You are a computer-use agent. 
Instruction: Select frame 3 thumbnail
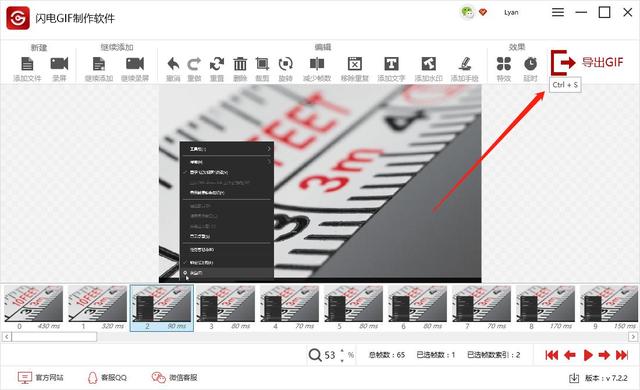[225, 308]
